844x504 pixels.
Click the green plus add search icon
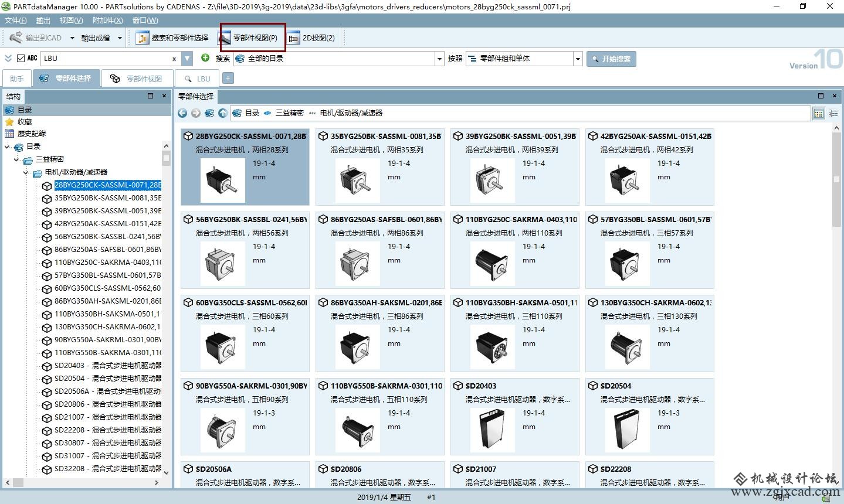205,58
